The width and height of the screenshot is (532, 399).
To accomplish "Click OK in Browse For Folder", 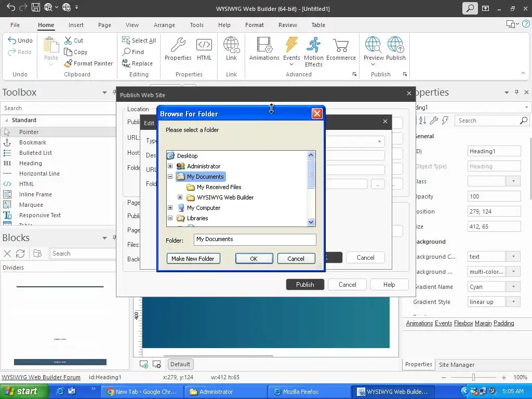I will 254,259.
